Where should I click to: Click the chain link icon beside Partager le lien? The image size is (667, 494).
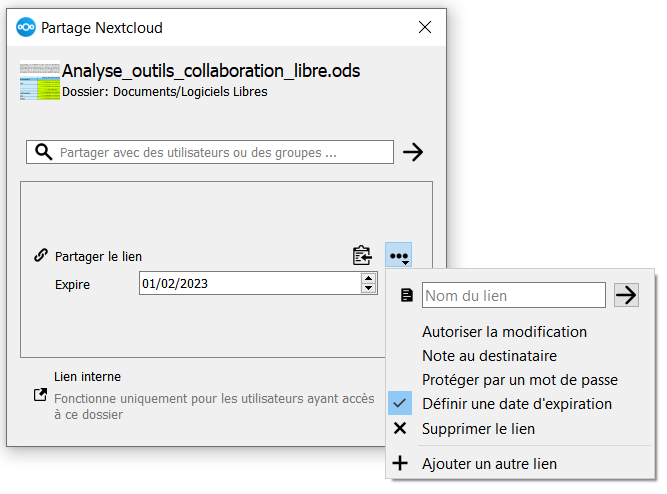pos(41,256)
